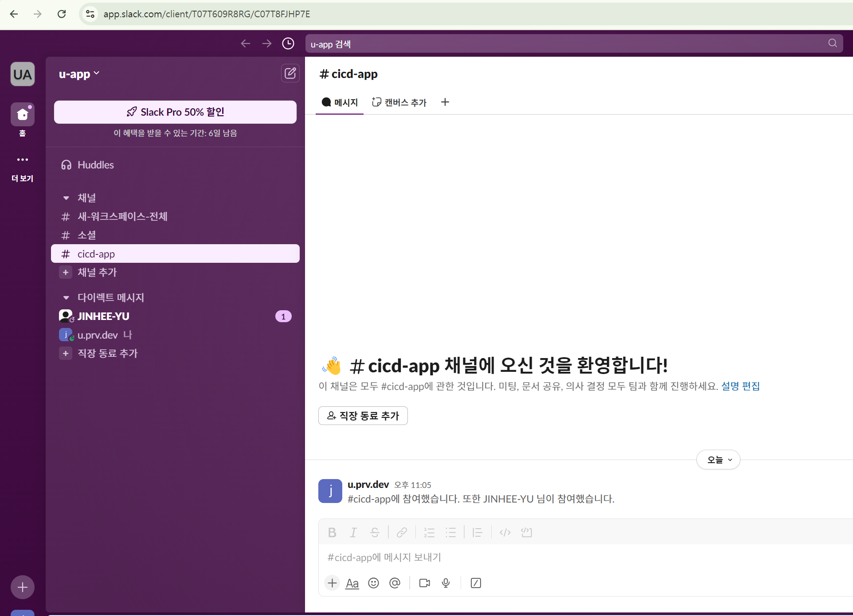The image size is (853, 616).
Task: Start a new message with the compose icon
Action: click(290, 73)
